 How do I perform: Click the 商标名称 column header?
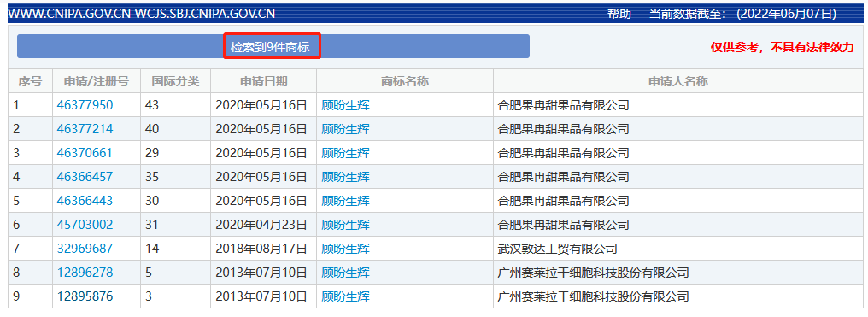(x=405, y=81)
